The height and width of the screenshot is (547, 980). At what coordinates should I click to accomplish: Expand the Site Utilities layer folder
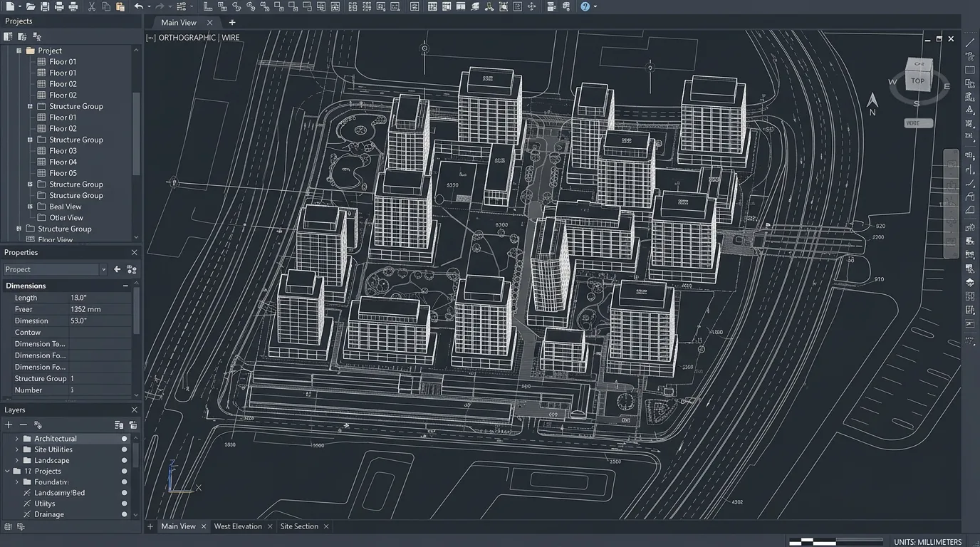17,449
